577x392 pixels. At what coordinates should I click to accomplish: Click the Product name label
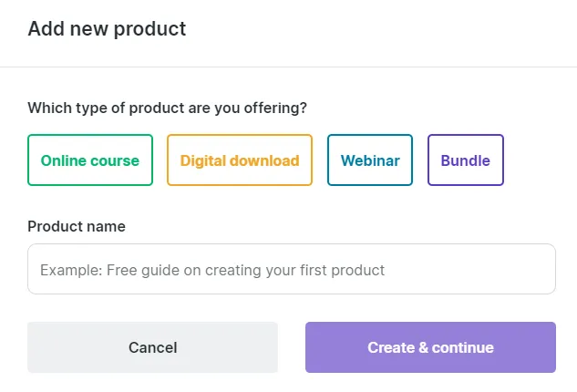[77, 226]
